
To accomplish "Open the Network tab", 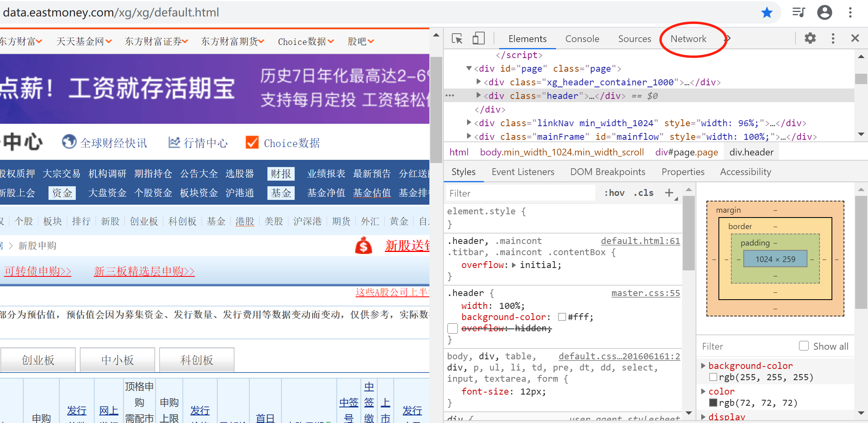I will pyautogui.click(x=688, y=39).
